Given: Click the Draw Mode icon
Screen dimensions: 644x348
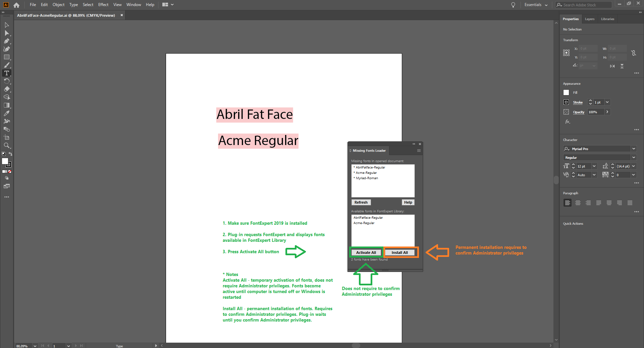Looking at the screenshot, I should (6, 178).
